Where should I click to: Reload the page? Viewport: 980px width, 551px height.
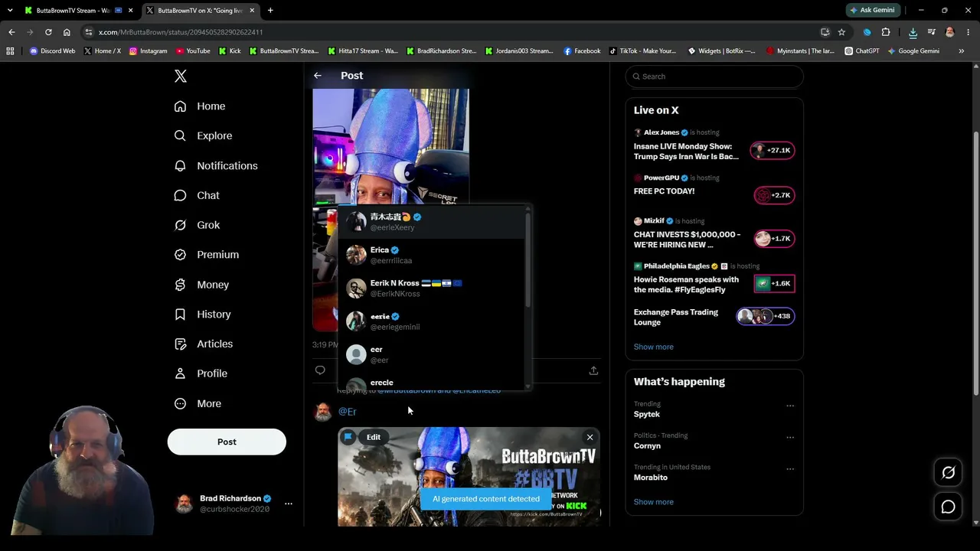point(48,32)
